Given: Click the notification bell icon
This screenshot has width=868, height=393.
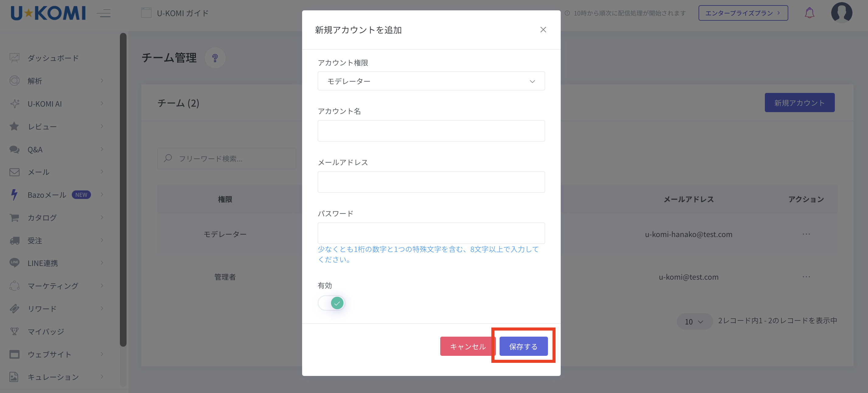Looking at the screenshot, I should 809,13.
